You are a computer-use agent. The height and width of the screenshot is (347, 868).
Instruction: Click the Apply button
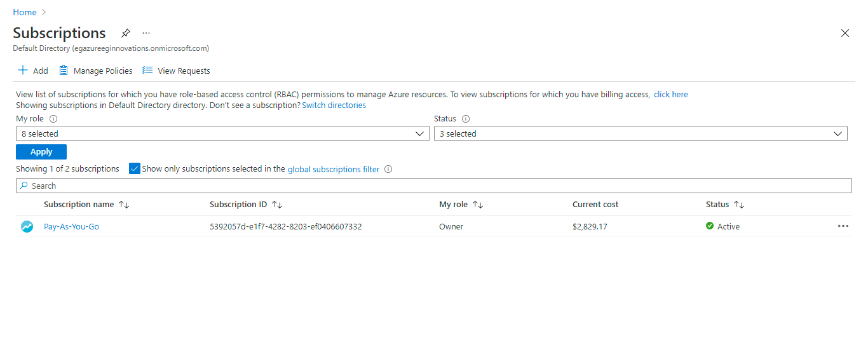[41, 152]
